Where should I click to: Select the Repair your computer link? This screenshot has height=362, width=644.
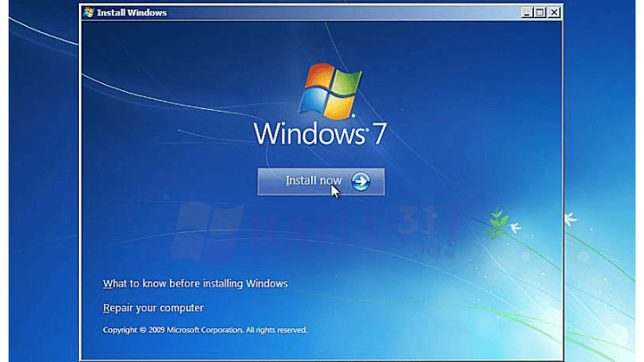tap(153, 307)
